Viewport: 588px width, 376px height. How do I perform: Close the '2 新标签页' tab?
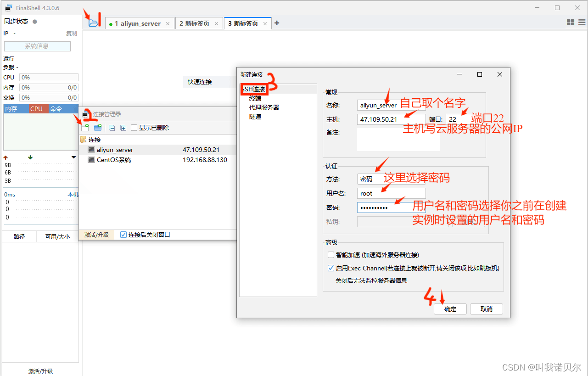pos(217,23)
